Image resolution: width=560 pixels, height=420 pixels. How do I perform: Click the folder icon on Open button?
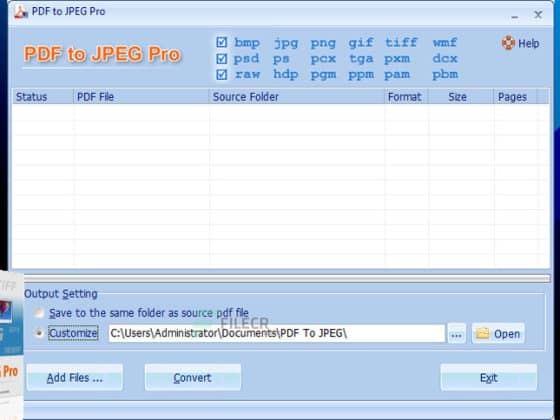482,334
